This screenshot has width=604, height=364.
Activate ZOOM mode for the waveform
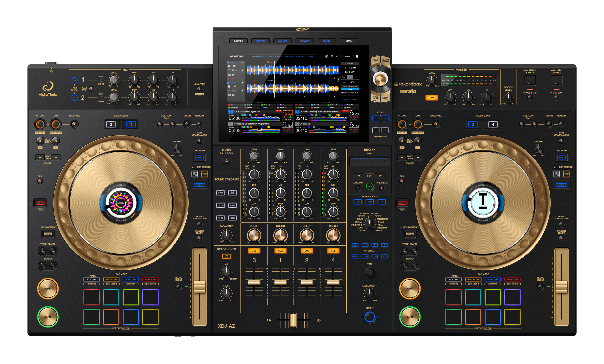(x=346, y=100)
